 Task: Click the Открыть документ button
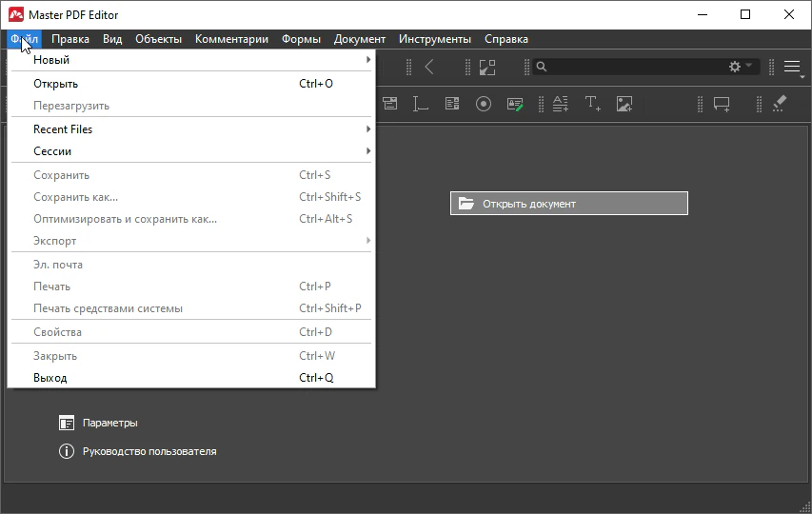pyautogui.click(x=568, y=203)
